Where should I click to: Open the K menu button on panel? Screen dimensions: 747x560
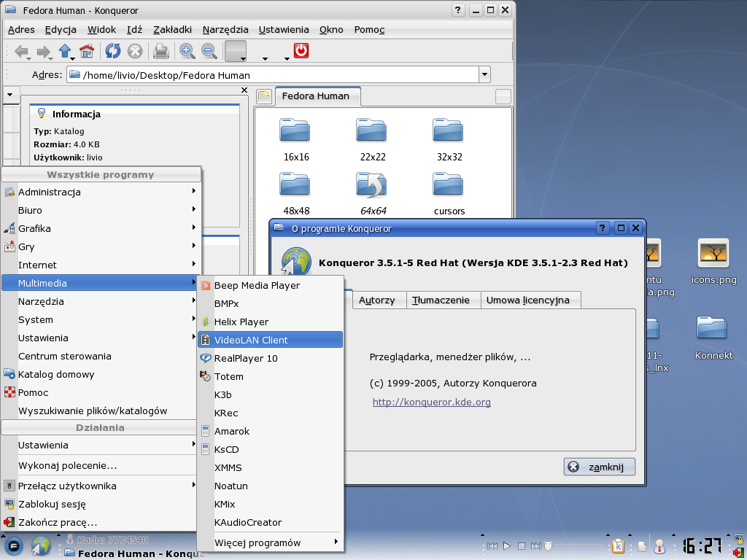pos(13,545)
